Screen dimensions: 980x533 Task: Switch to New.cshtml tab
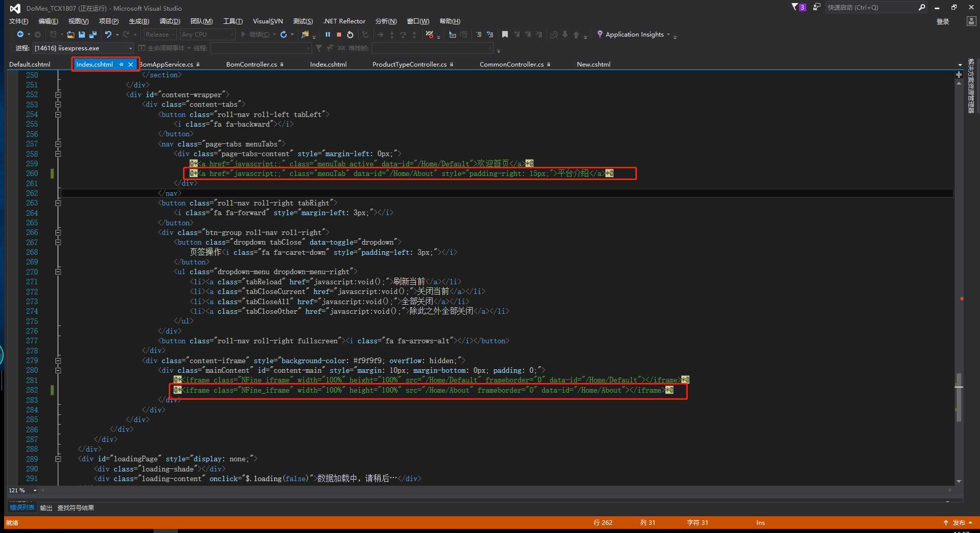[594, 65]
